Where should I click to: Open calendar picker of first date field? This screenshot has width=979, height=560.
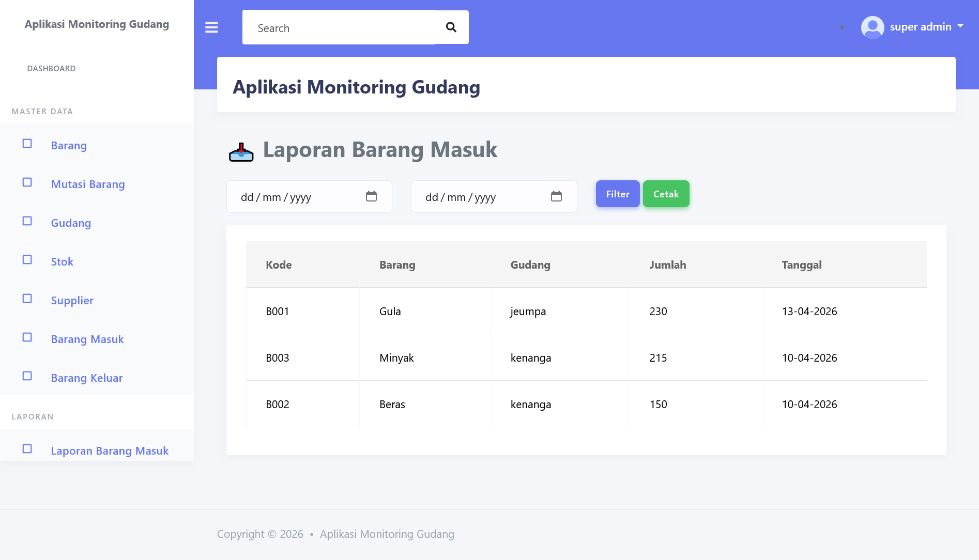point(371,196)
